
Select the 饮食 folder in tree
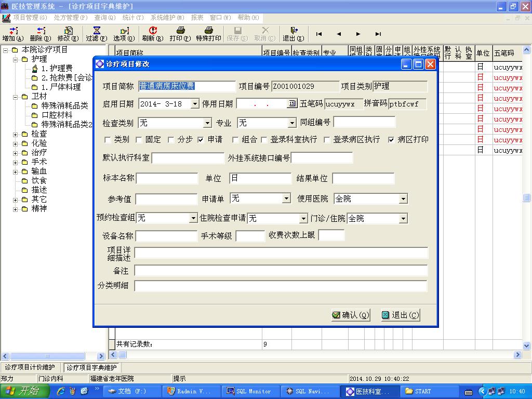pos(39,180)
